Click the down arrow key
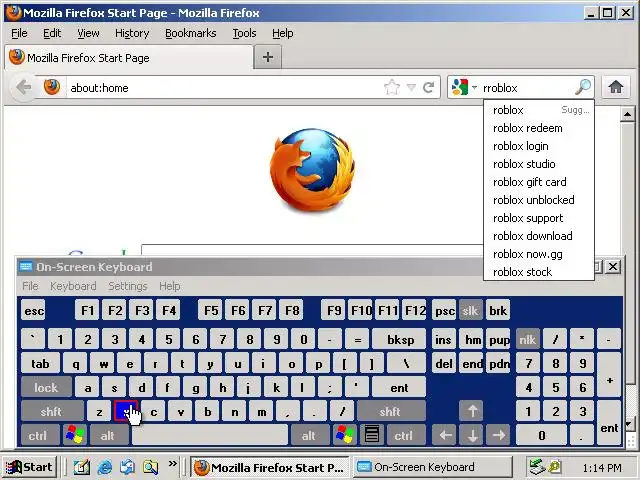This screenshot has height=480, width=640. (x=472, y=436)
